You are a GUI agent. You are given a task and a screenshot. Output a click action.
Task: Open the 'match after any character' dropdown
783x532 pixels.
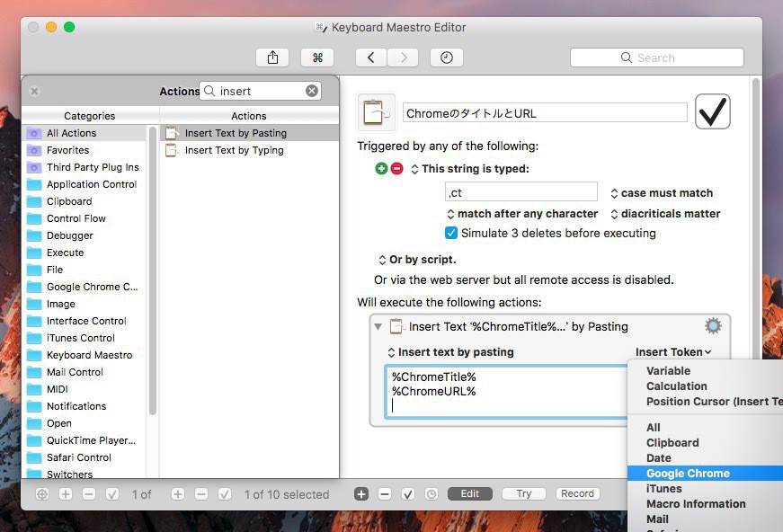pos(521,214)
